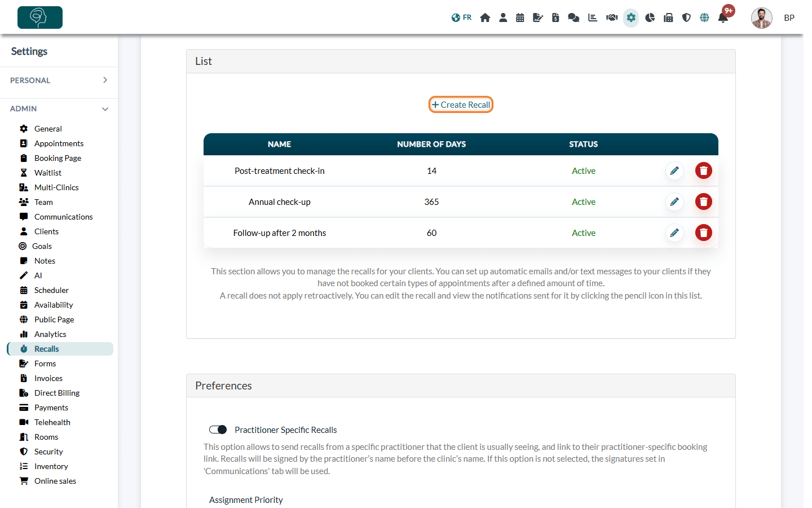Click the notifications bell icon
This screenshot has height=508, width=812.
723,17
